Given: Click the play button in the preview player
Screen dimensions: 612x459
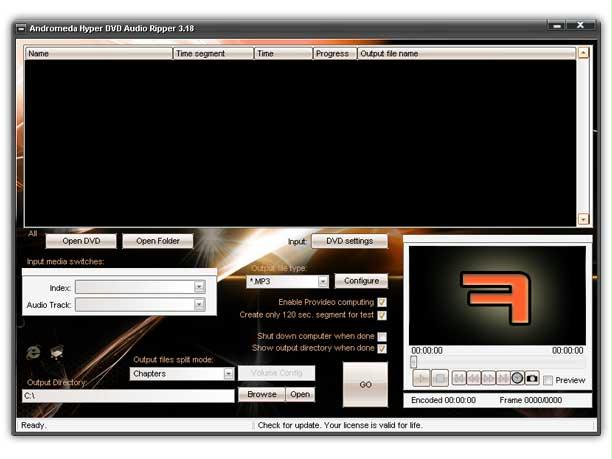Looking at the screenshot, I should pos(422,378).
